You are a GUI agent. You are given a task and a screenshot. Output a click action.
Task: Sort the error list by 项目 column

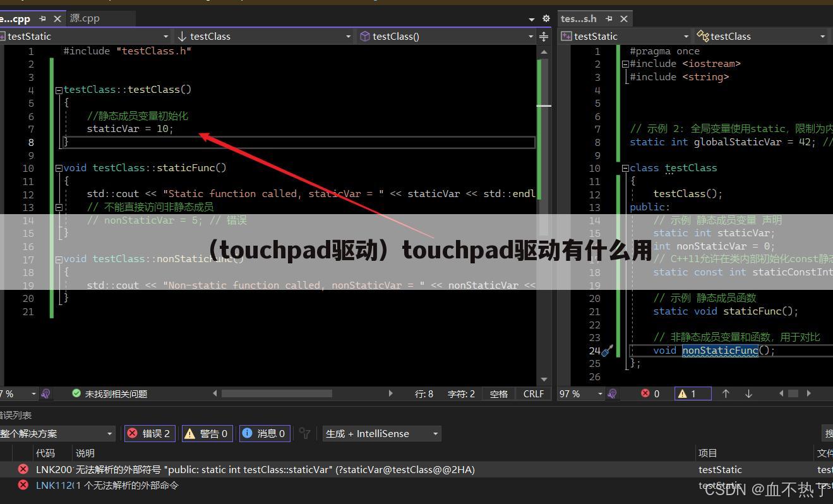tap(708, 453)
